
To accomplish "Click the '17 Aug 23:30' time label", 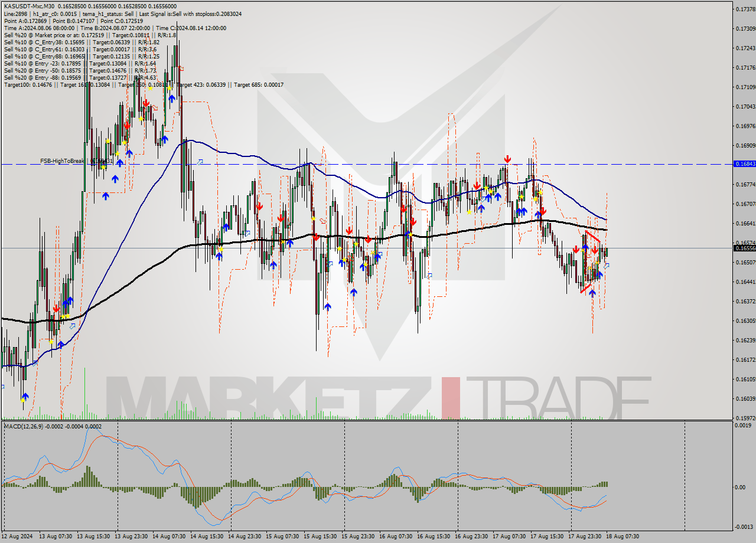I will [585, 537].
